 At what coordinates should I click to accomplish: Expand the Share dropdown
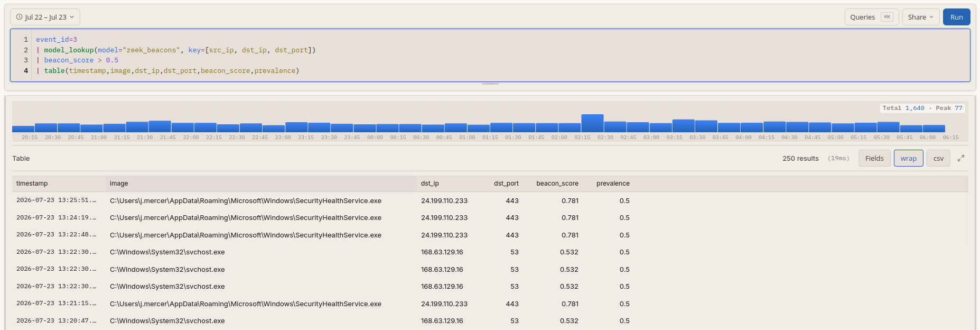921,17
